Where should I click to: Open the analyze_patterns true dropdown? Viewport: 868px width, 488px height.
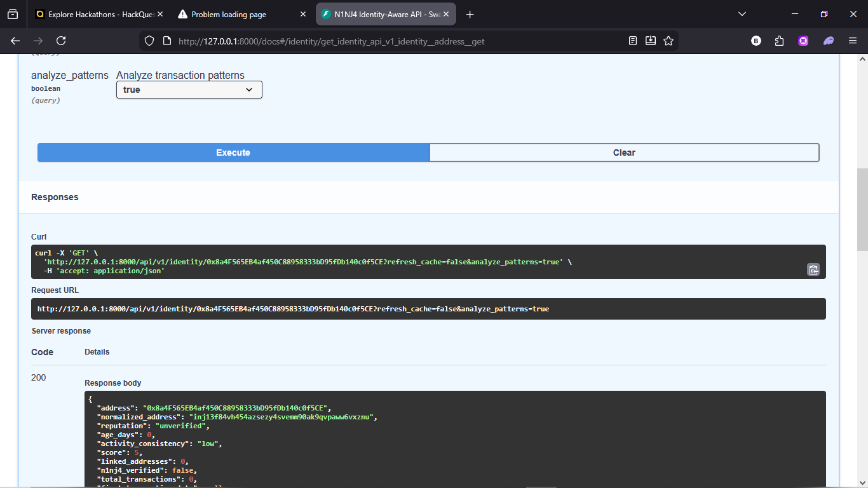coord(189,90)
